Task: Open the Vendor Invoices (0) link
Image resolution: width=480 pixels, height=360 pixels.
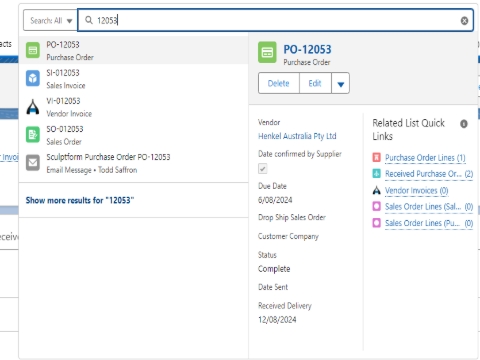Action: (417, 191)
